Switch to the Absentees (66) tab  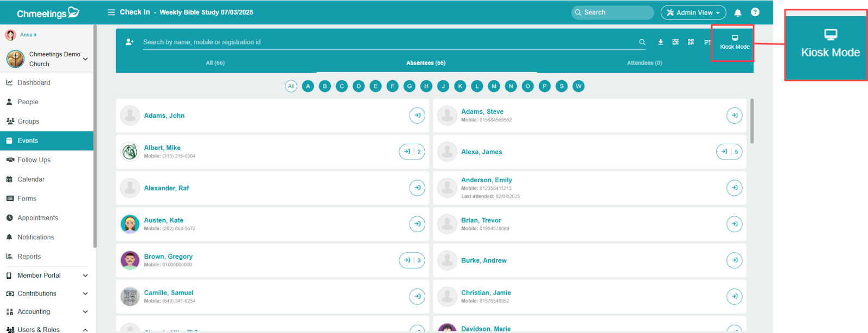(426, 63)
